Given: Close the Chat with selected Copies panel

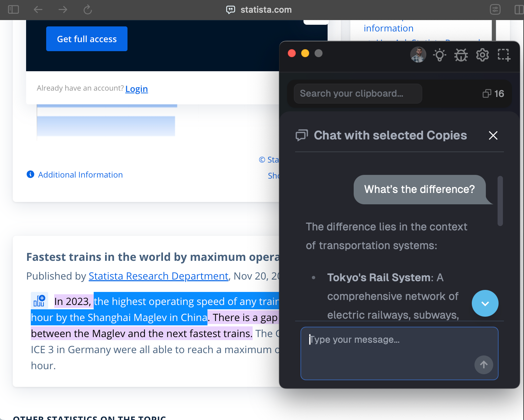Looking at the screenshot, I should click(493, 135).
